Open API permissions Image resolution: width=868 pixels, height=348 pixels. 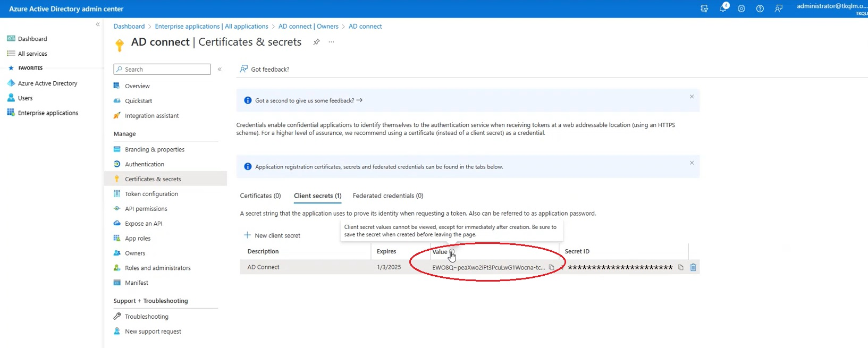click(x=146, y=209)
